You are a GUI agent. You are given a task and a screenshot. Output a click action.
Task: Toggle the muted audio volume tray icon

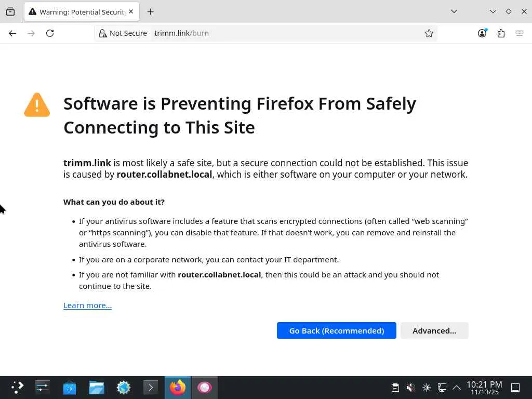point(410,388)
